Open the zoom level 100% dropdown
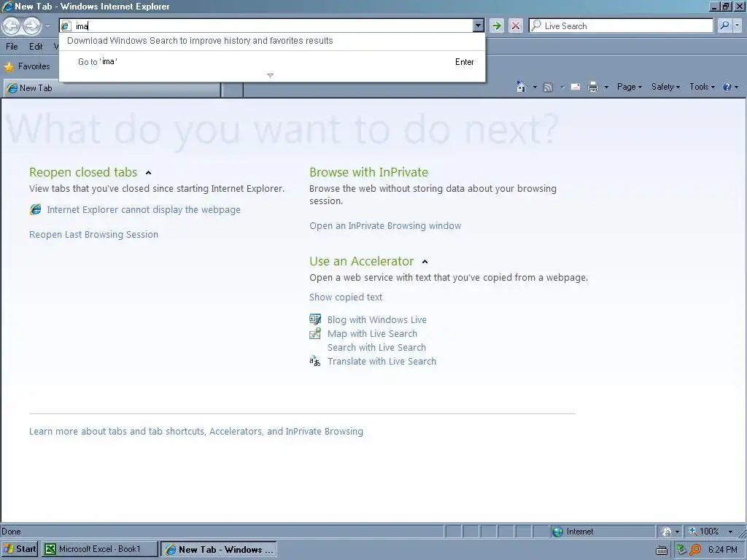Image resolution: width=747 pixels, height=560 pixels. (x=729, y=532)
